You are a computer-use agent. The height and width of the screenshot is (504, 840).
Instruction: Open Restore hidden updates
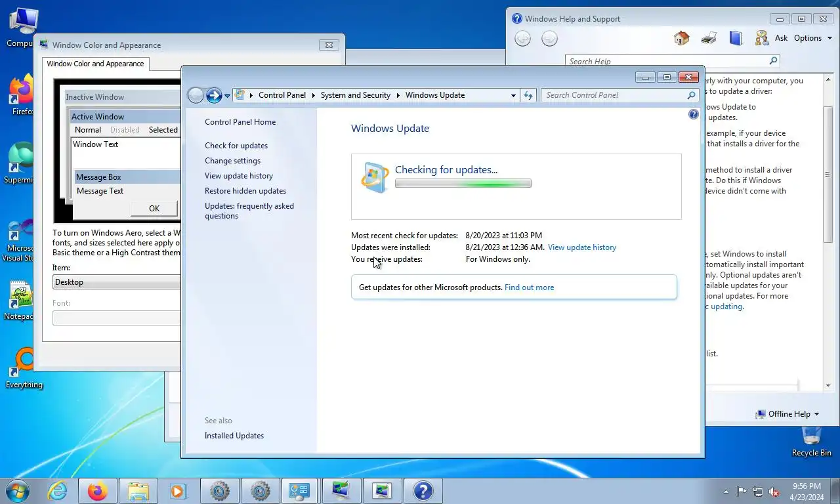point(245,191)
